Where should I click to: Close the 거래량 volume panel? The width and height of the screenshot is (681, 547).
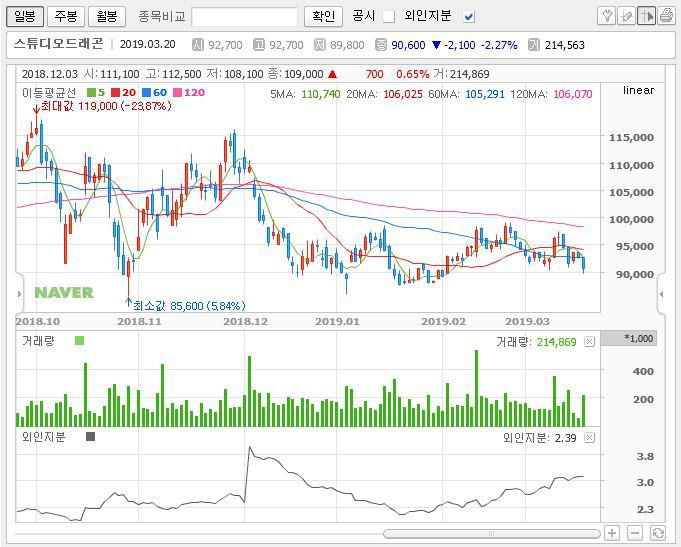pos(589,342)
